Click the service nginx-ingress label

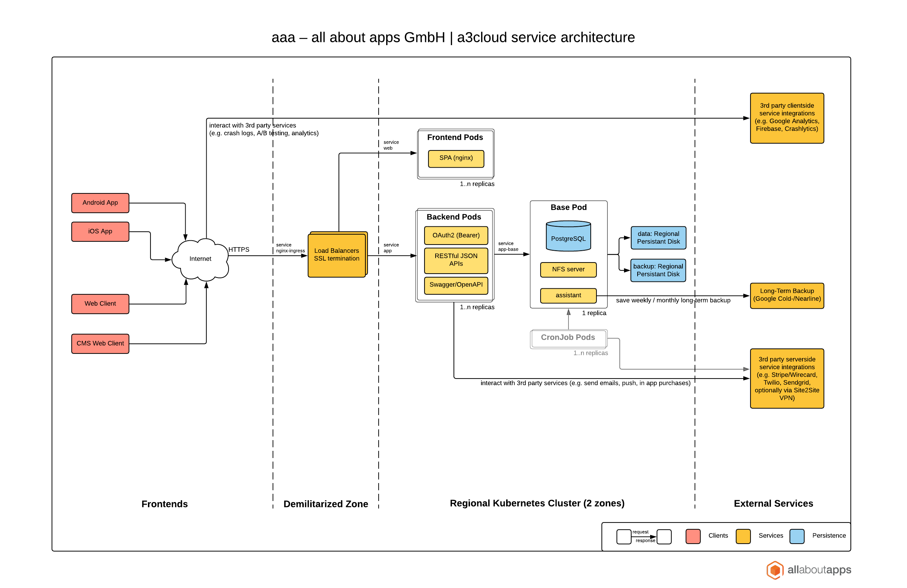[x=290, y=248]
